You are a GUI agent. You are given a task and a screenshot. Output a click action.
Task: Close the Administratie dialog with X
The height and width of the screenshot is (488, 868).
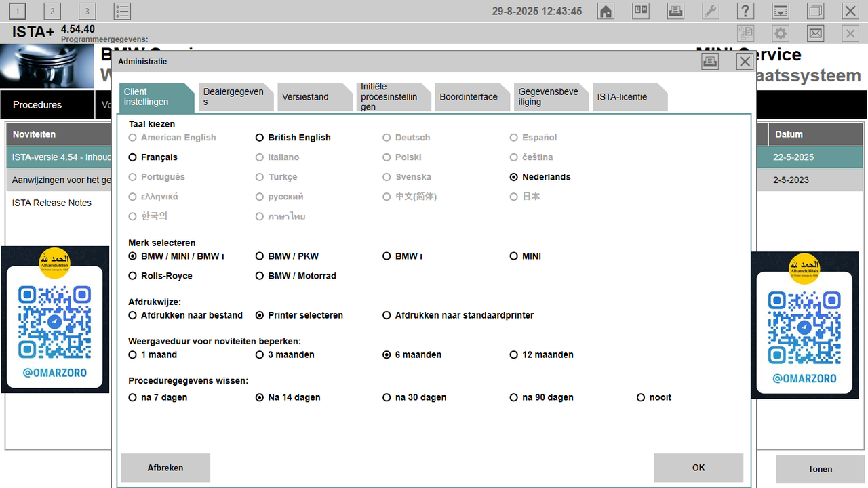(x=745, y=62)
